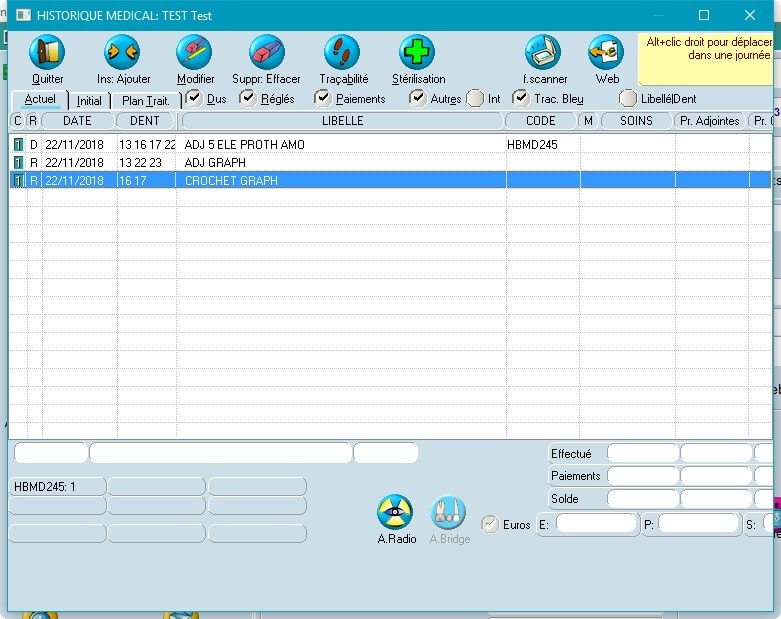
Task: Open the Modifier pencil tool
Action: [195, 53]
